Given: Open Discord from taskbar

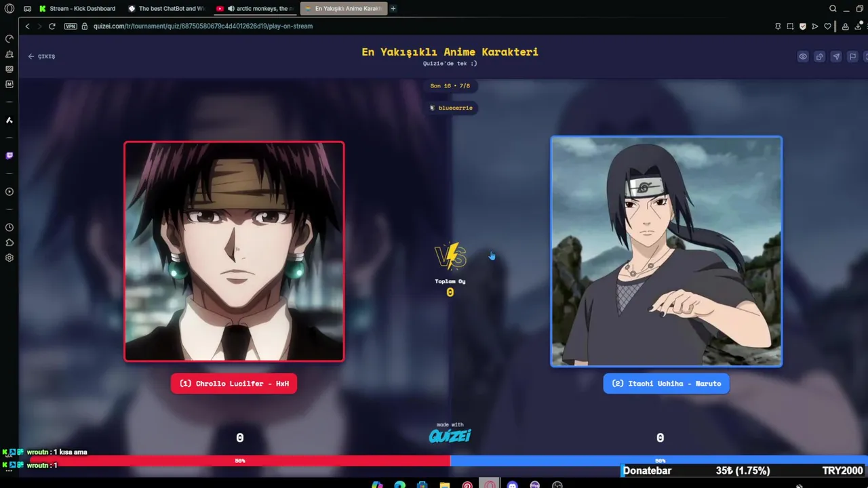Looking at the screenshot, I should [512, 485].
